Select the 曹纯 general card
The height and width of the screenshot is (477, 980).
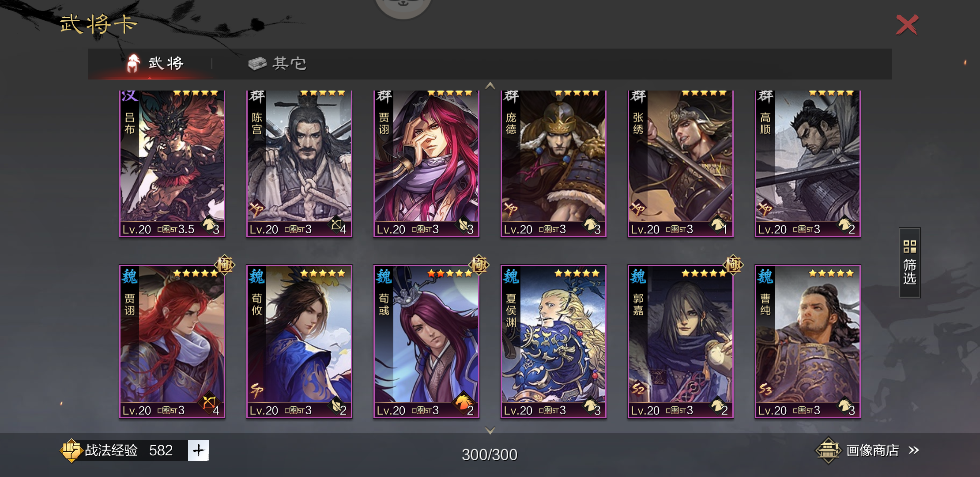(808, 341)
